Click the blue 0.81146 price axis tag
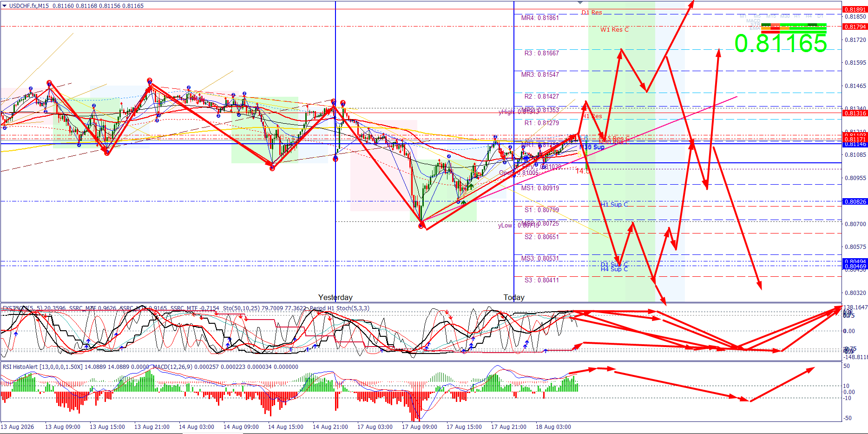This screenshot has height=434, width=868. point(855,144)
